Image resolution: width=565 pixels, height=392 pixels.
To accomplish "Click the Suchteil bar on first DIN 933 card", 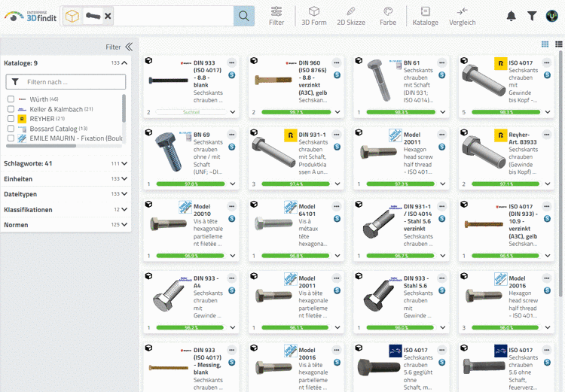I will [191, 112].
